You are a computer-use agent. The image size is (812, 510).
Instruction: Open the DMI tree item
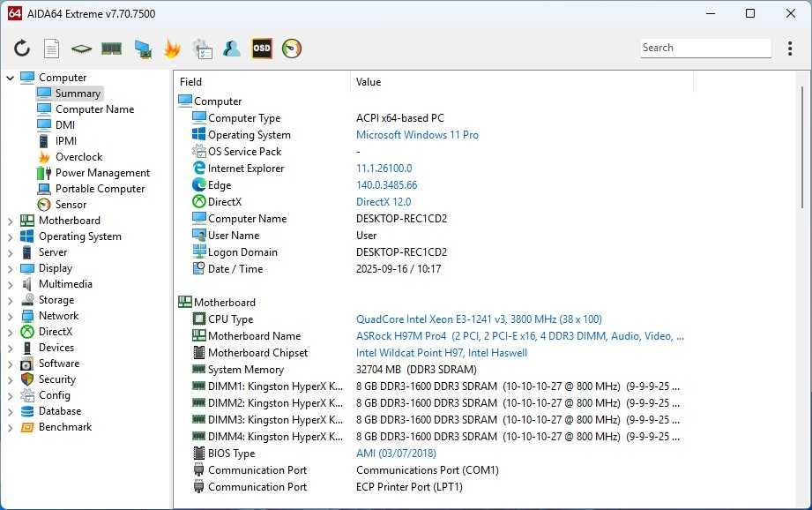click(x=64, y=125)
